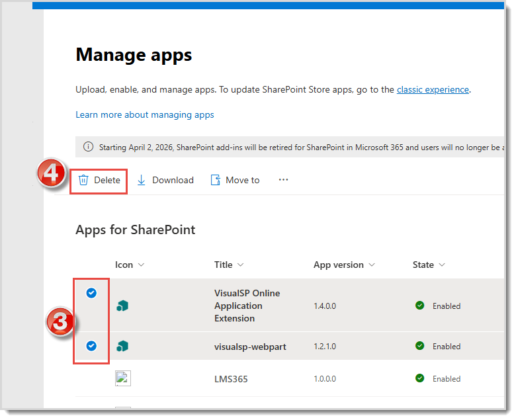
Task: Select the LMS365 app title
Action: coord(231,379)
